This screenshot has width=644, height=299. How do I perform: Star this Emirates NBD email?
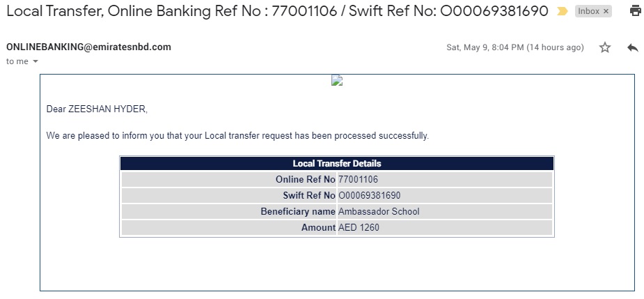click(605, 47)
